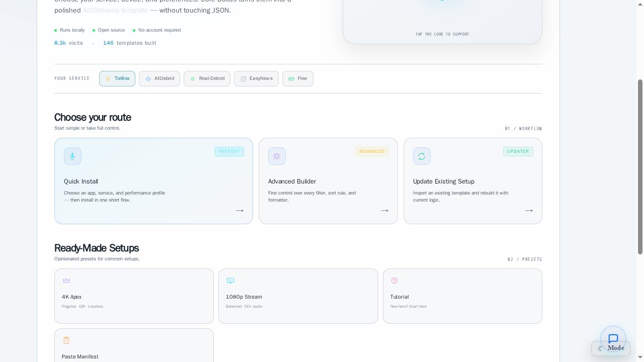Toggle the dark Mode switch

tap(611, 348)
